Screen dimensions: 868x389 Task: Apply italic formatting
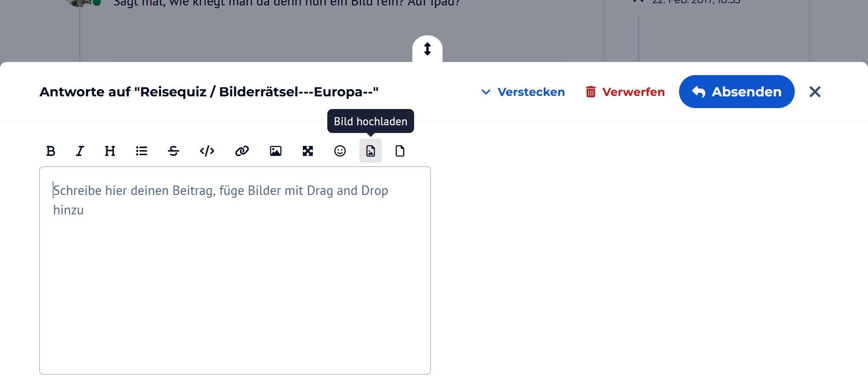coord(80,151)
